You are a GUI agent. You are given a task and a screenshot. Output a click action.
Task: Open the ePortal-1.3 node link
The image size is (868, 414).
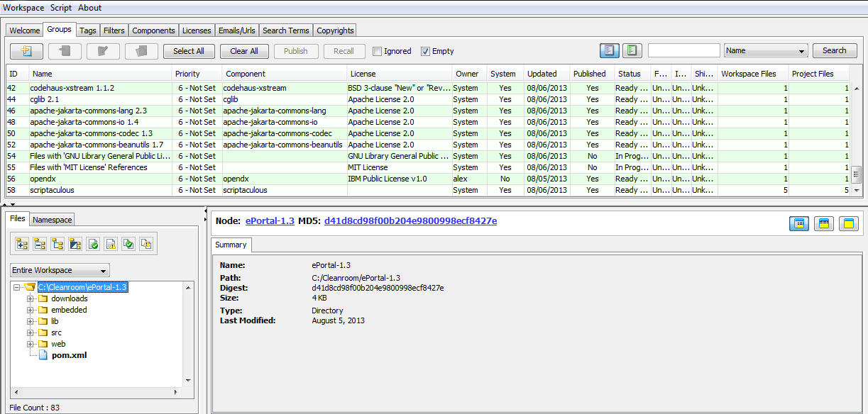tap(270, 221)
